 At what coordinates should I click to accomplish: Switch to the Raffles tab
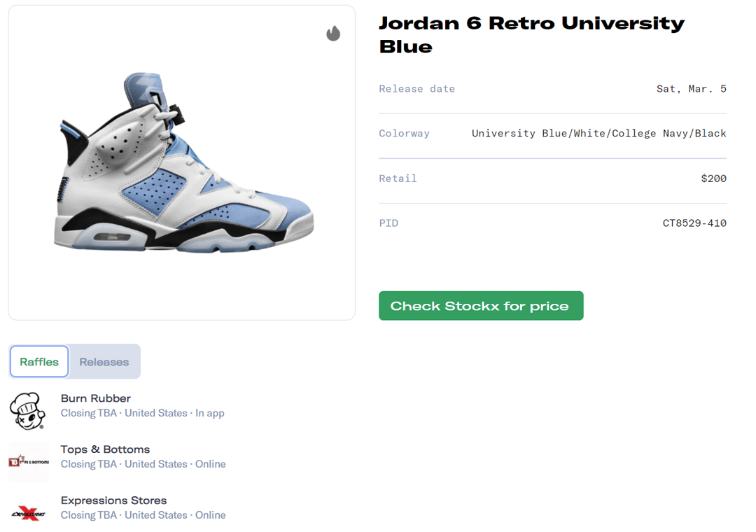click(39, 362)
